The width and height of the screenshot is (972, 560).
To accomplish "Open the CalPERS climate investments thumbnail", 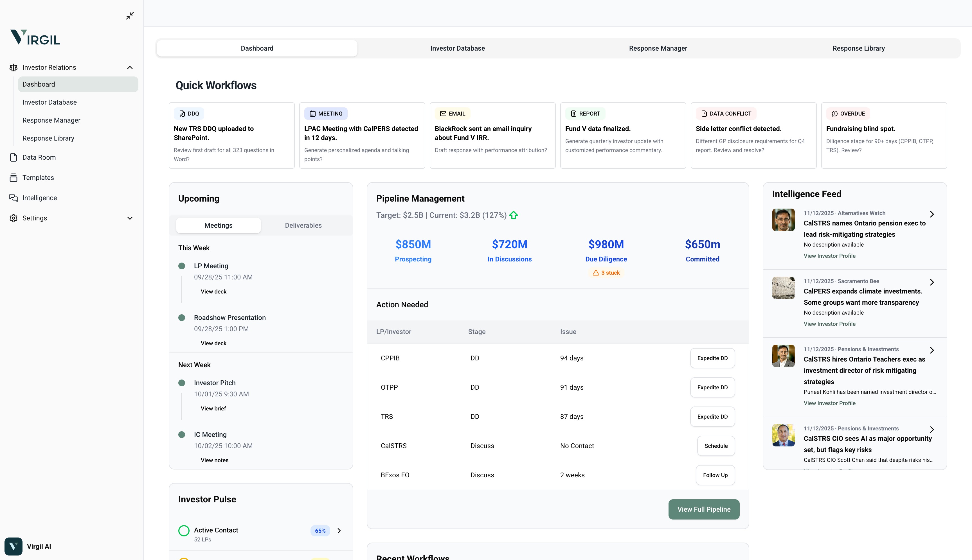I will [784, 288].
